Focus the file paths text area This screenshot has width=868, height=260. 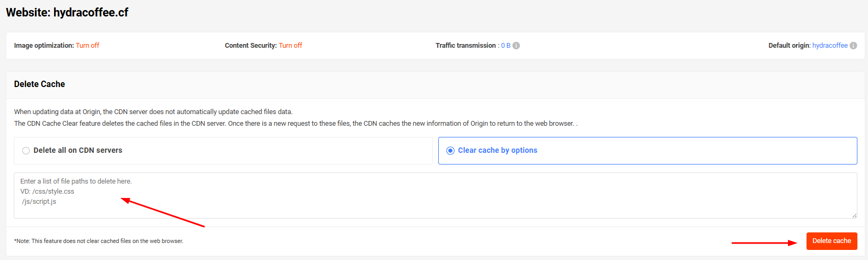point(436,195)
